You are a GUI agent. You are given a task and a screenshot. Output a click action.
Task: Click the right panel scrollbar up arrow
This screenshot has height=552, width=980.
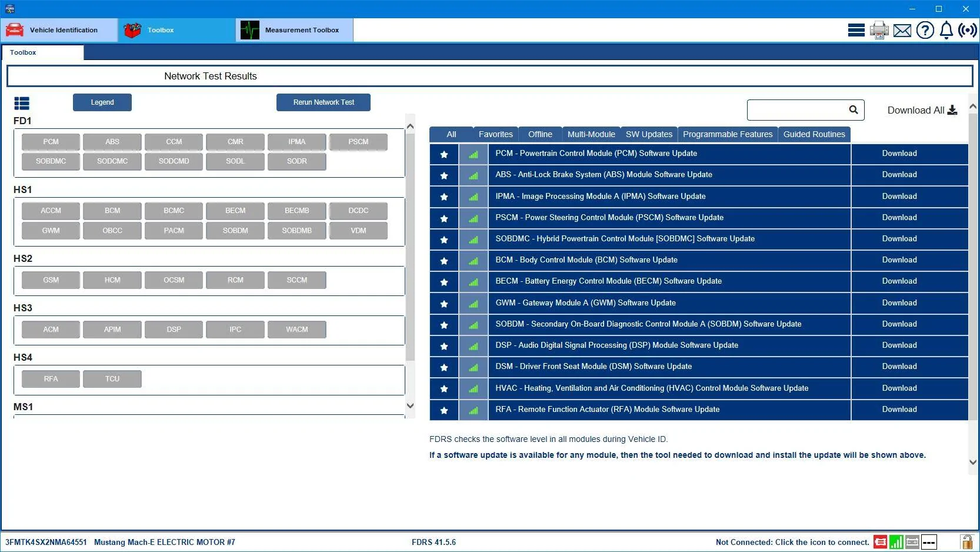click(x=973, y=107)
